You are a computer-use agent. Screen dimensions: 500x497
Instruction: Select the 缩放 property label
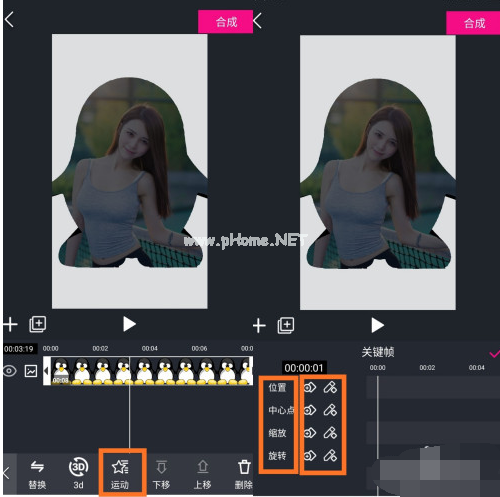tap(277, 433)
